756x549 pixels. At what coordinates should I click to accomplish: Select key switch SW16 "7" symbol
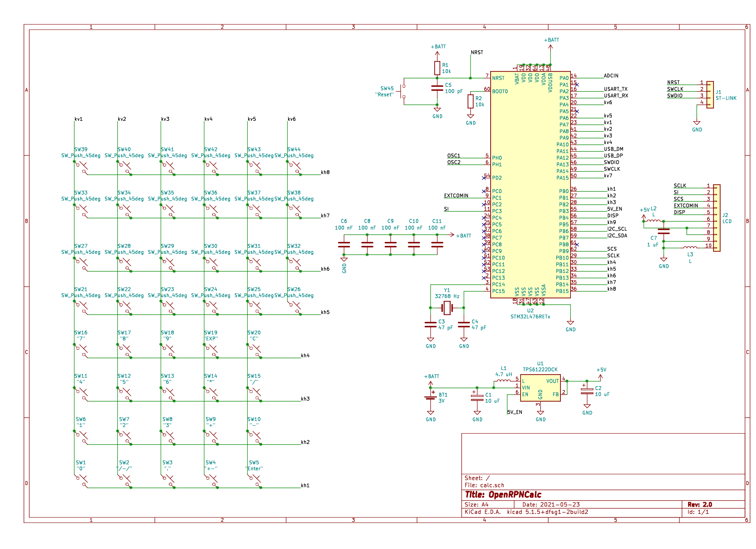pyautogui.click(x=81, y=350)
